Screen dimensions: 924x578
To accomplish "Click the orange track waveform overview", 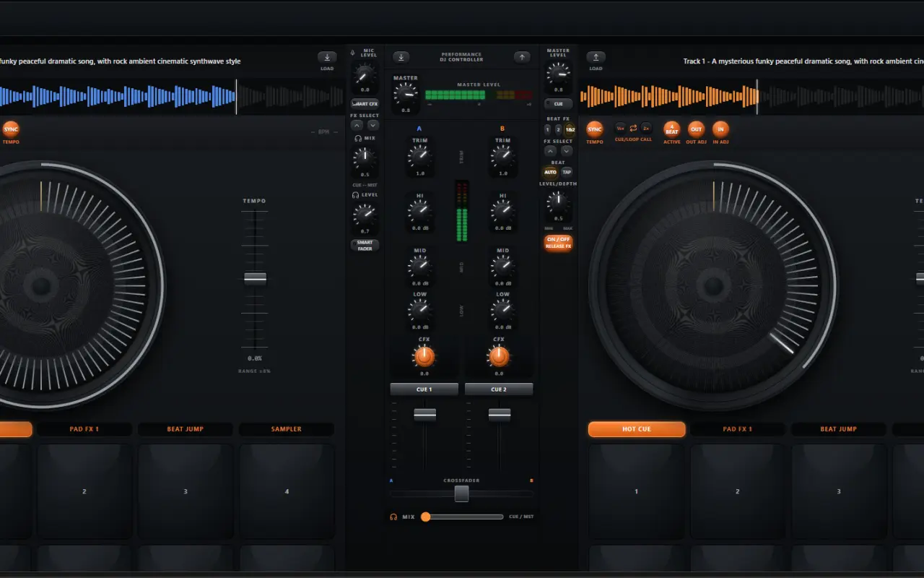I will pyautogui.click(x=752, y=97).
